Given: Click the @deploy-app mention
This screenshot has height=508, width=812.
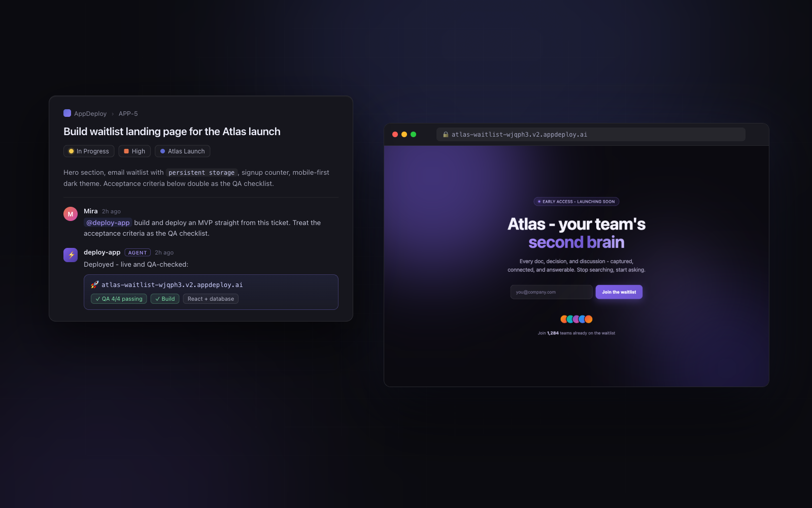Looking at the screenshot, I should [108, 223].
